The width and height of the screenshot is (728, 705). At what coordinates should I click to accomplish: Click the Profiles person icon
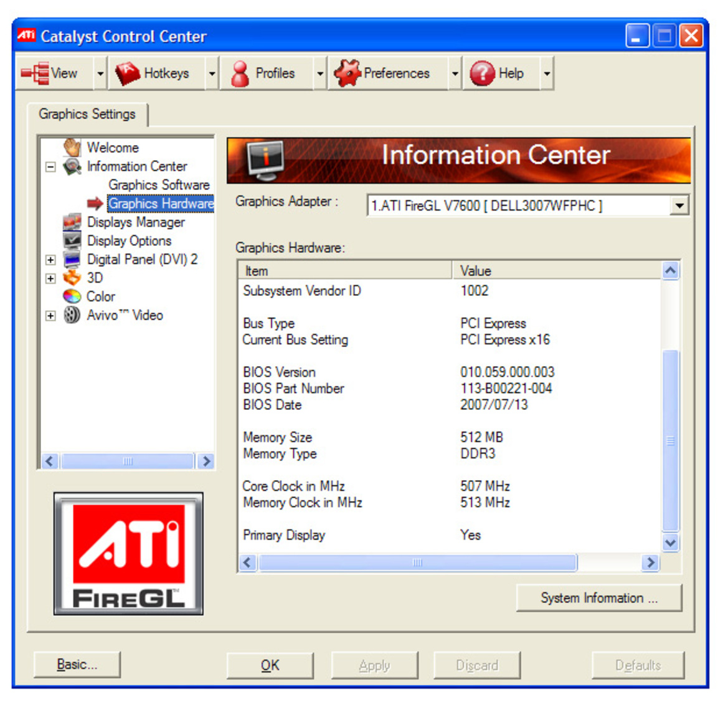pos(240,73)
